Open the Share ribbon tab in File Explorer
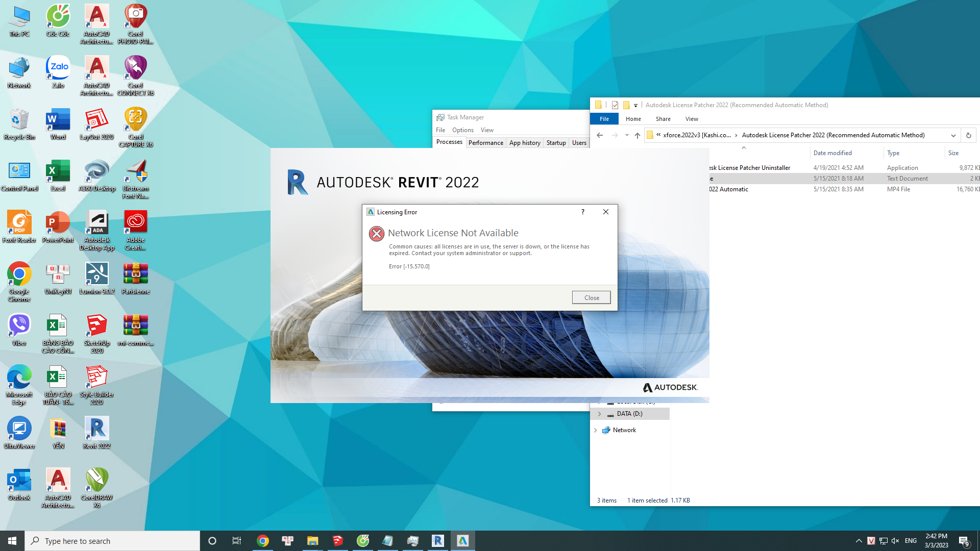This screenshot has height=551, width=980. (664, 119)
